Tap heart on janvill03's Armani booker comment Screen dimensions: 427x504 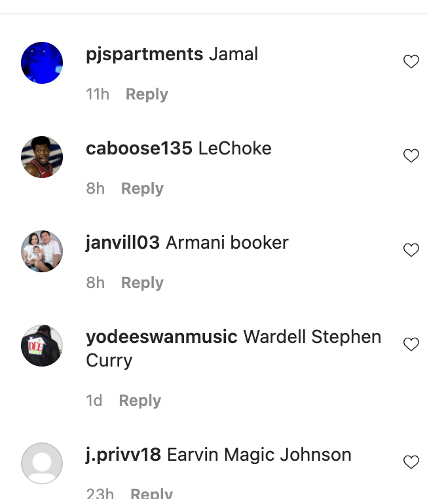point(411,250)
